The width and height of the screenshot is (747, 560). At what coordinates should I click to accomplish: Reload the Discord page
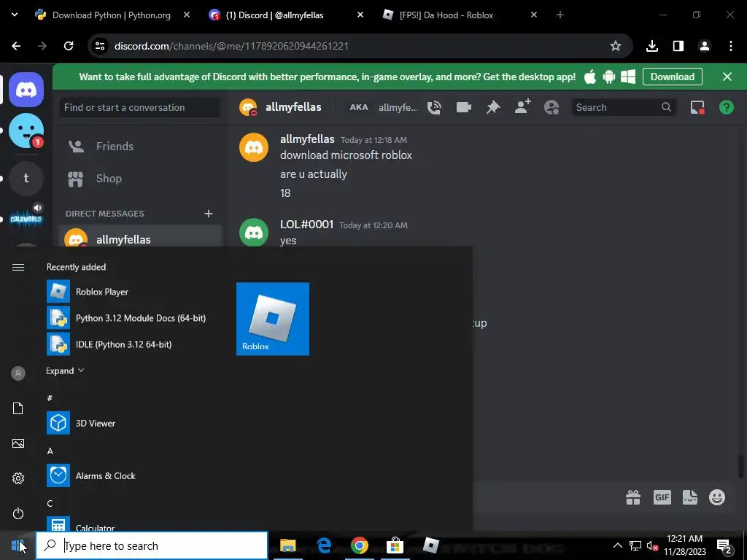(69, 46)
